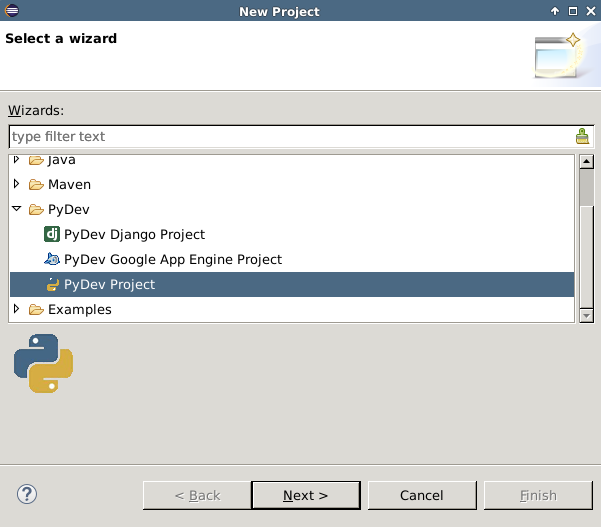Open the help question mark icon
Image resolution: width=601 pixels, height=527 pixels.
27,494
